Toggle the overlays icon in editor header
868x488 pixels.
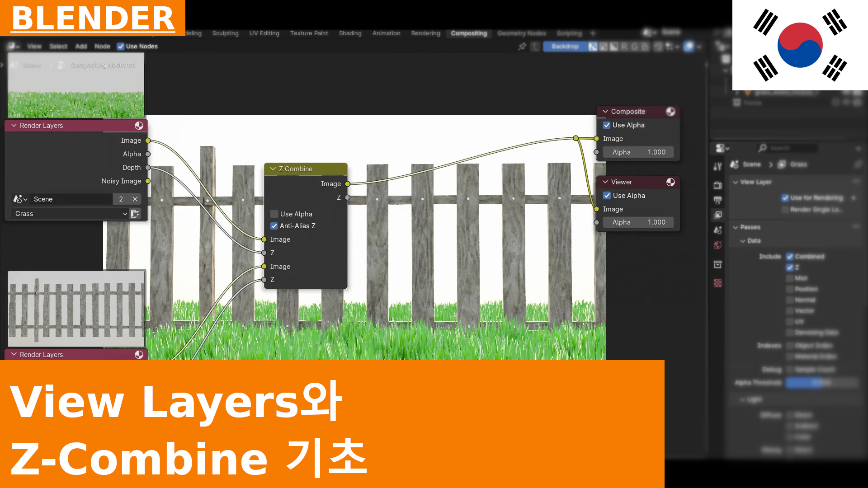(x=689, y=47)
